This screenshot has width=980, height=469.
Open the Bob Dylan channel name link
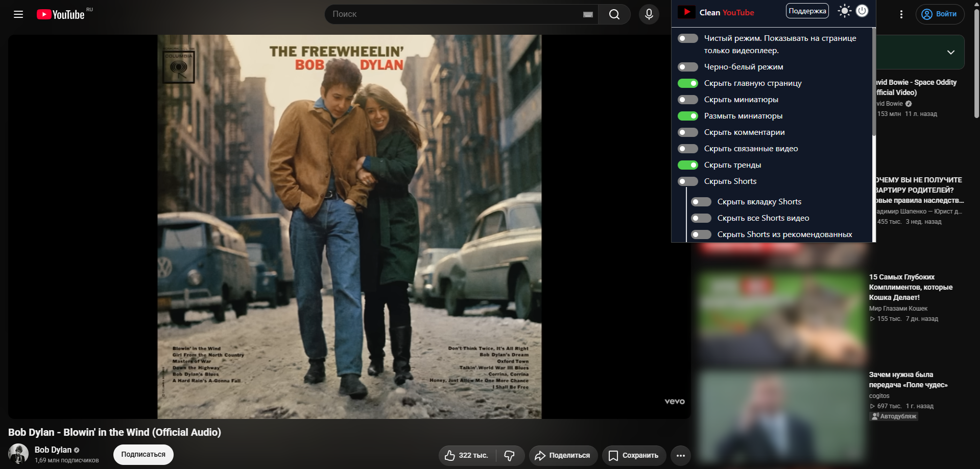pyautogui.click(x=53, y=450)
